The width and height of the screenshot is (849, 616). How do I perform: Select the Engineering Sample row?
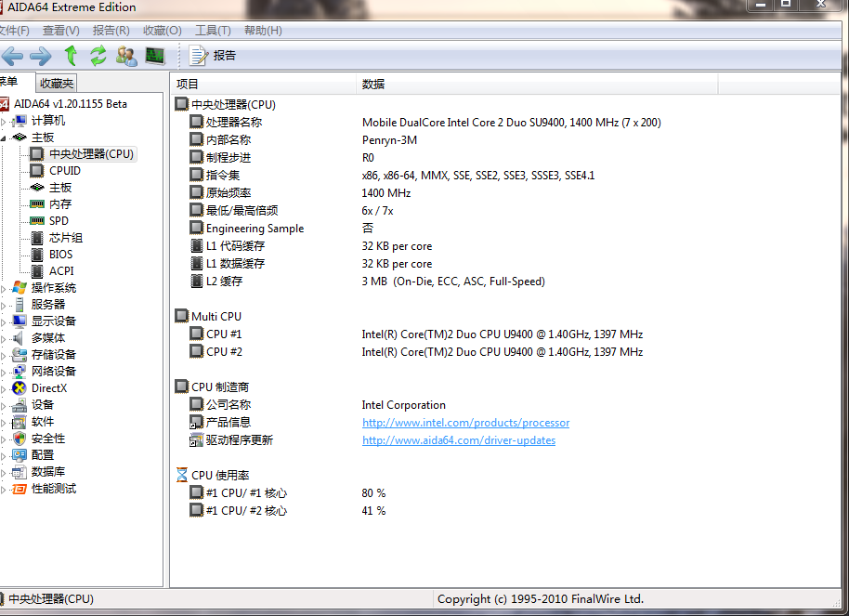pyautogui.click(x=281, y=228)
